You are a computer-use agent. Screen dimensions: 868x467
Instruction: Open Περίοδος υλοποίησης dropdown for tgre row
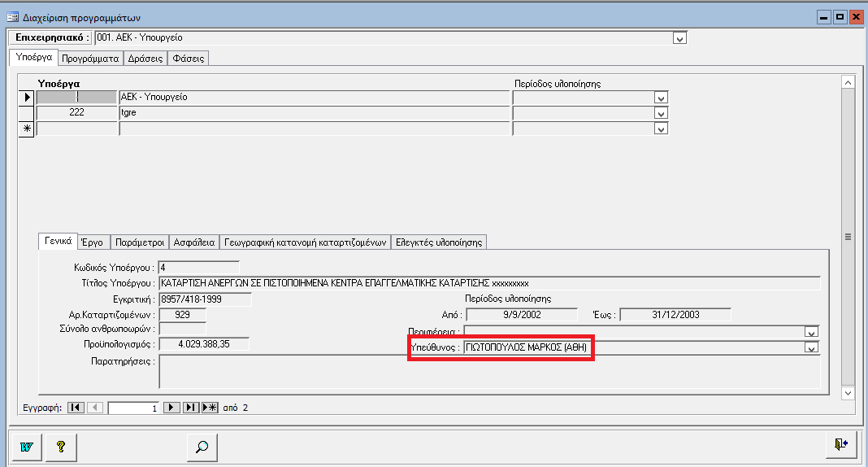(x=661, y=113)
